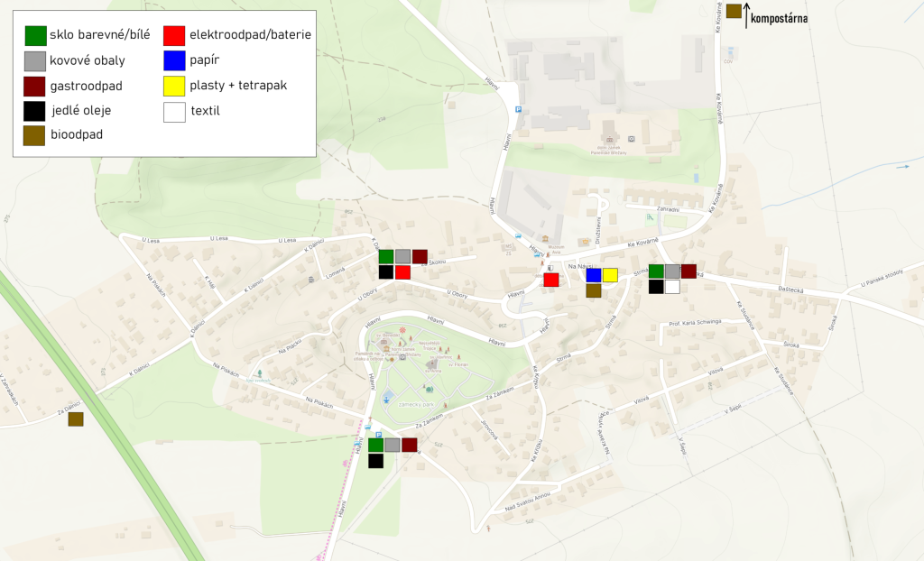Click the blue paper marker on Na Návsi
Viewport: 924px width, 561px height.
coord(594,275)
